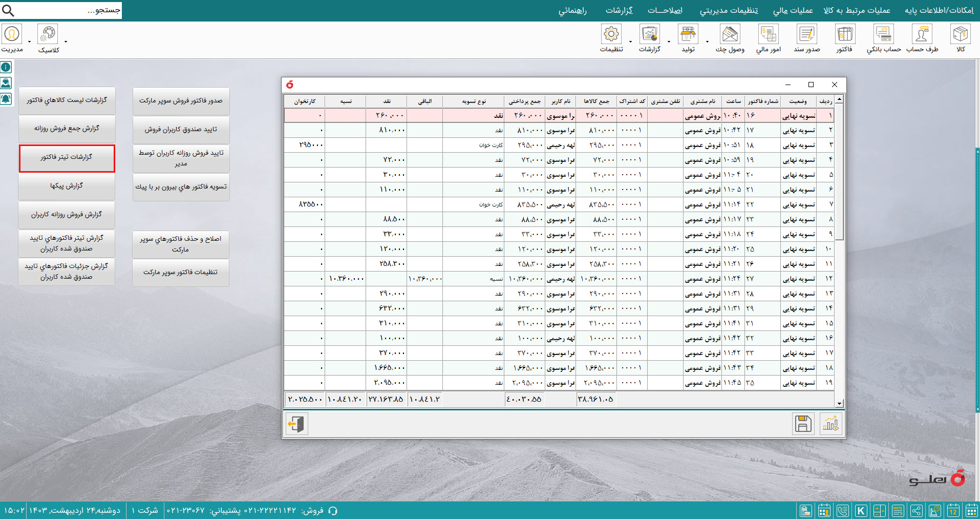Viewport: 980px width, 519px height.
Task: Open the NOTE icon in status bar
Action: [x=898, y=510]
